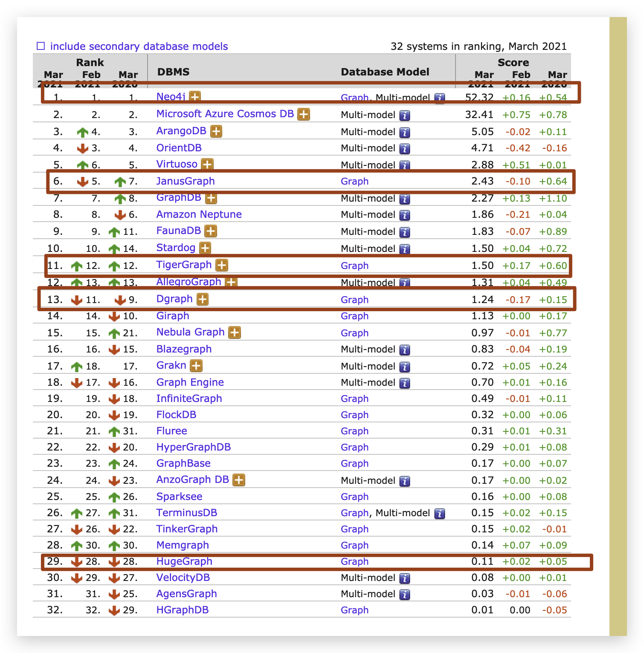644x653 pixels.
Task: Open Microsoft Azure Cosmos DB link
Action: click(225, 114)
